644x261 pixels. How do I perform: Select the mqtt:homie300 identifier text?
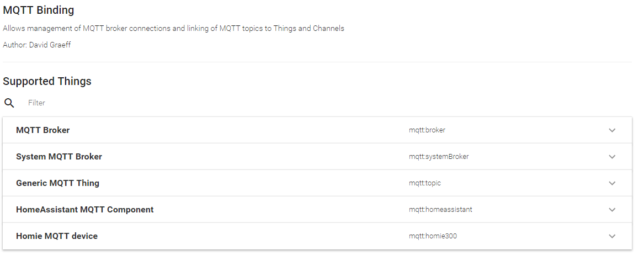point(433,236)
